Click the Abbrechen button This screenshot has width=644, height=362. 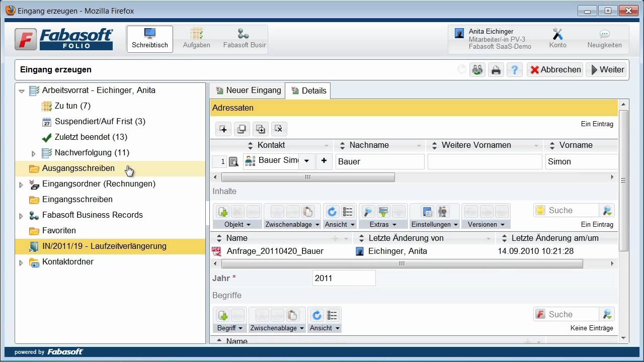click(555, 70)
